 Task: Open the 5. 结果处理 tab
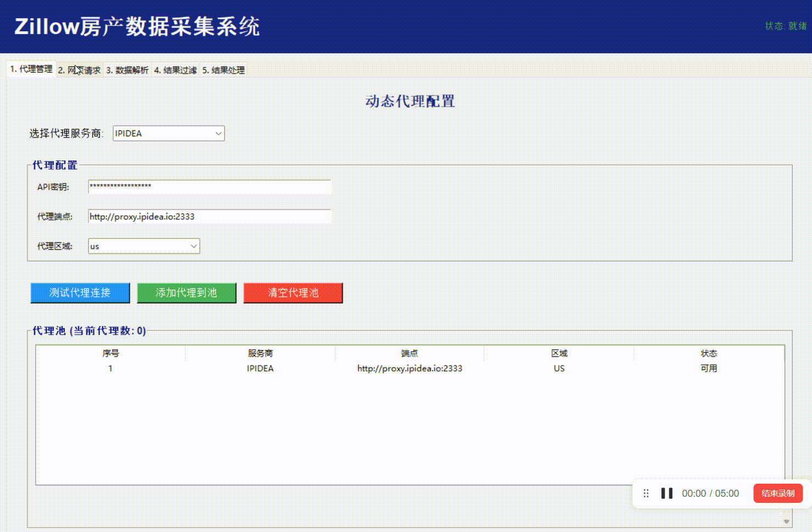[x=224, y=70]
